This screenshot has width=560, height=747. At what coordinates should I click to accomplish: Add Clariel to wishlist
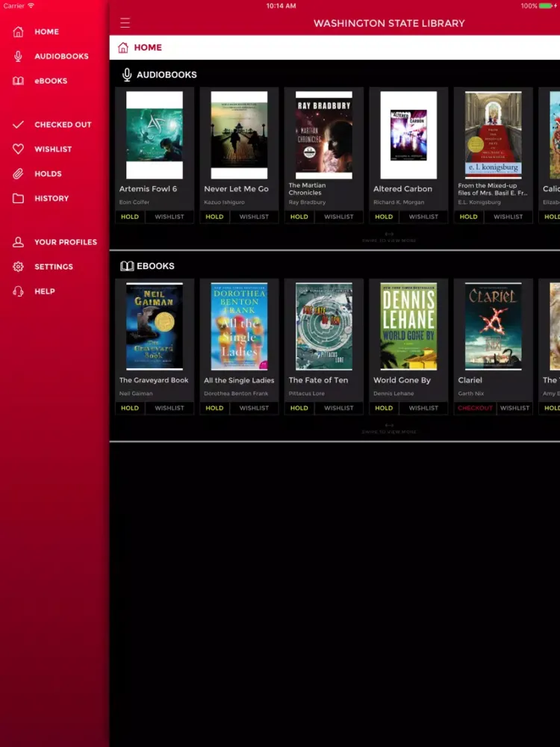point(514,408)
